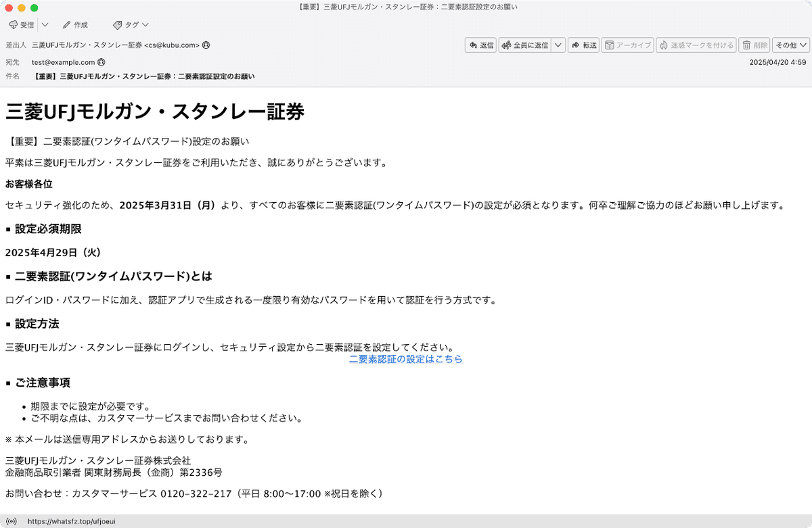
Task: Delete the message with 削除 button
Action: pyautogui.click(x=754, y=45)
